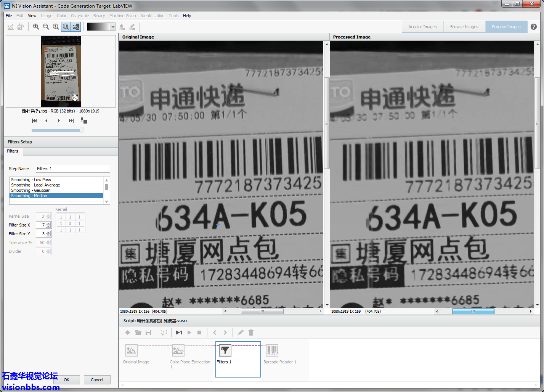Click the grayscale gradient palette swatch
This screenshot has width=544, height=392.
pyautogui.click(x=99, y=27)
